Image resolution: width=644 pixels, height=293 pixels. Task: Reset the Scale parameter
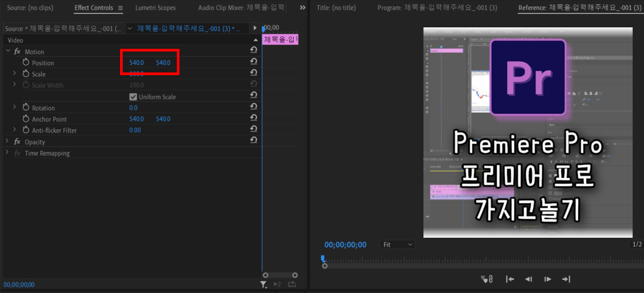pos(253,72)
